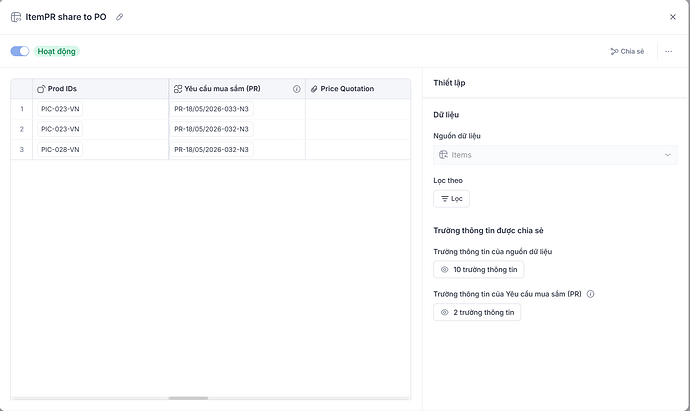Select row number 3
Image resolution: width=690 pixels, height=411 pixels.
[22, 150]
